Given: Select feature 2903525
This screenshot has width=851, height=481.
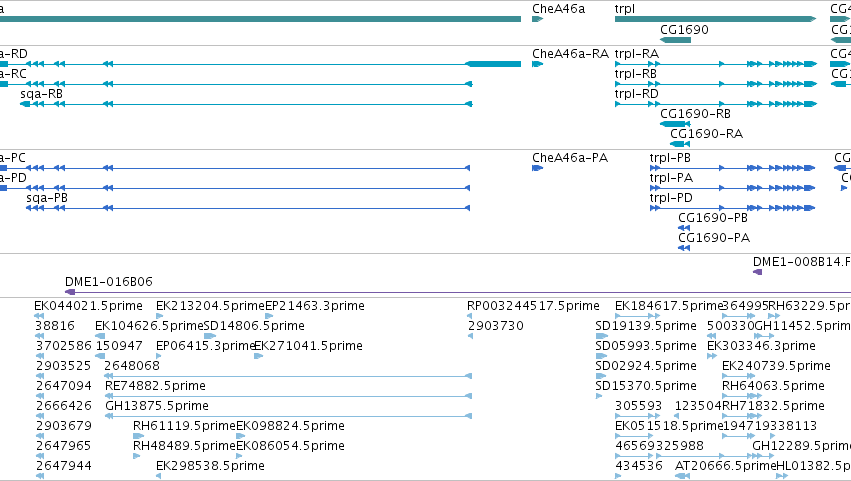Looking at the screenshot, I should [63, 366].
